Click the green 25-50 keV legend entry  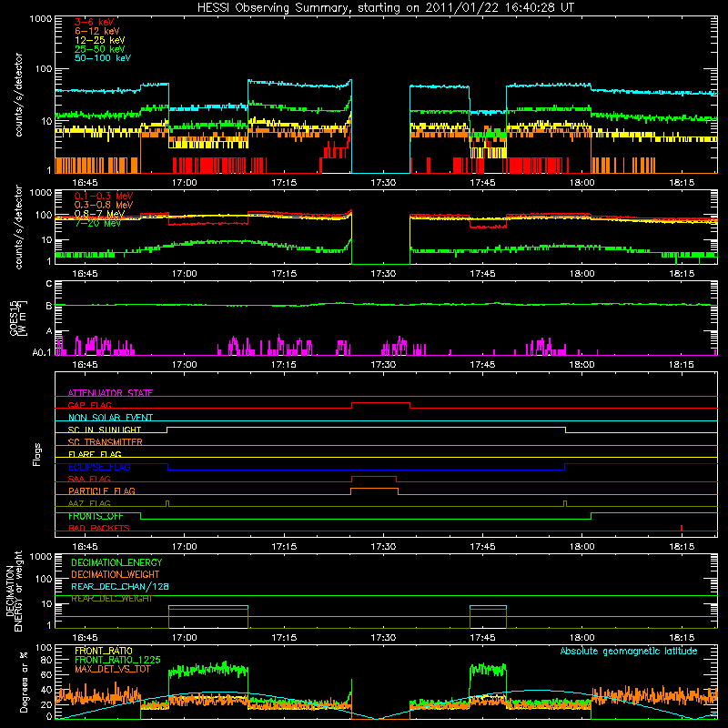click(100, 49)
